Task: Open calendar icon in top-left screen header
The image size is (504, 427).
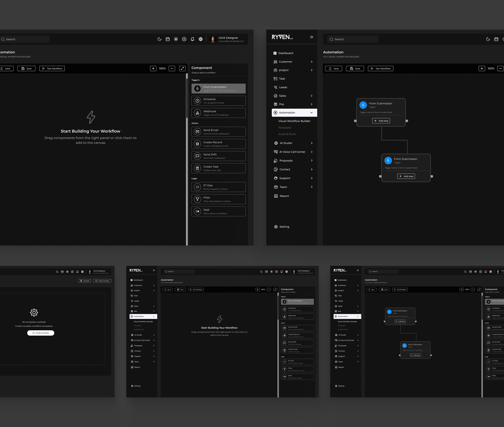Action: pyautogui.click(x=168, y=39)
